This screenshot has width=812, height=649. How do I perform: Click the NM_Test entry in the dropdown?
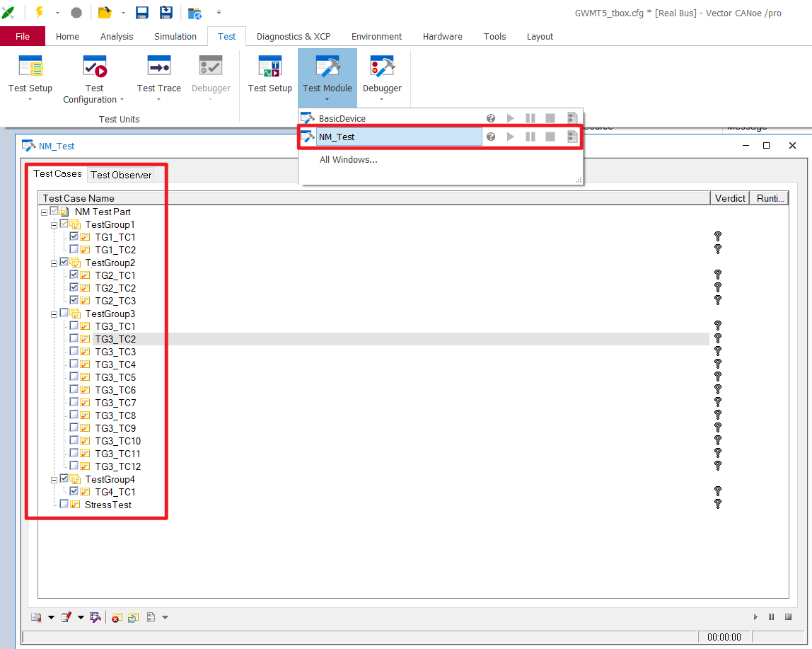[x=399, y=137]
